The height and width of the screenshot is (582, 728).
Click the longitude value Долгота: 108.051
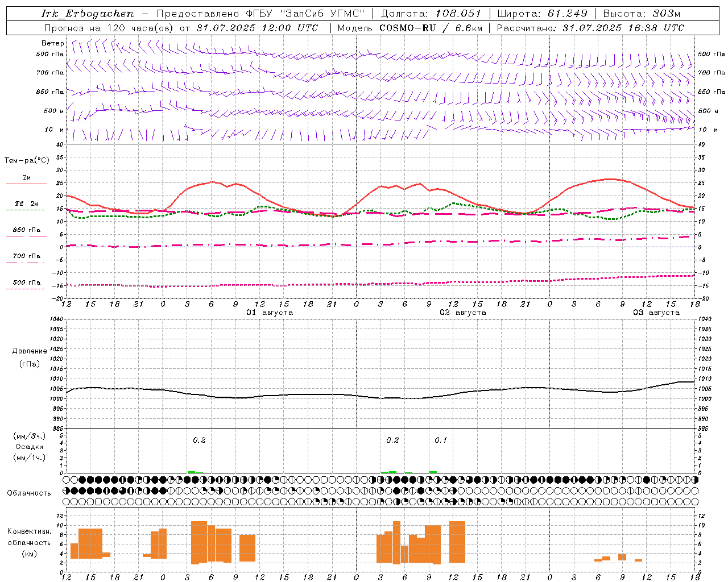431,14
